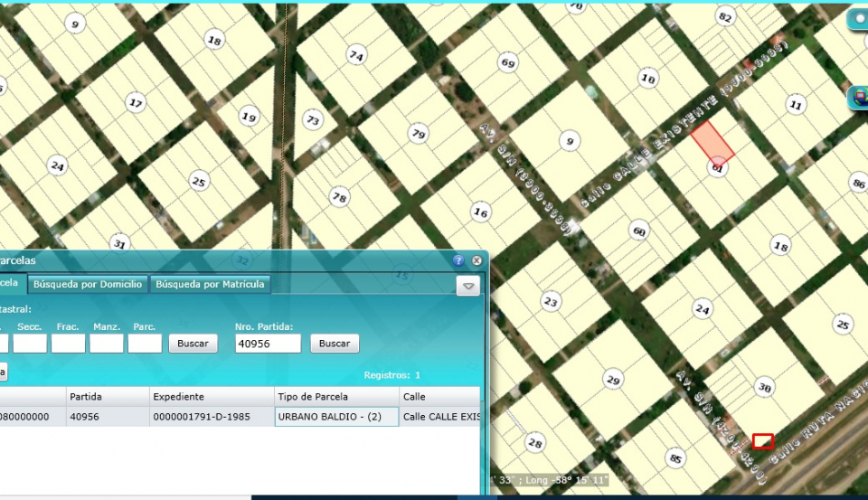Click block label 86 on the map
Image resolution: width=868 pixels, height=500 pixels.
(x=859, y=183)
